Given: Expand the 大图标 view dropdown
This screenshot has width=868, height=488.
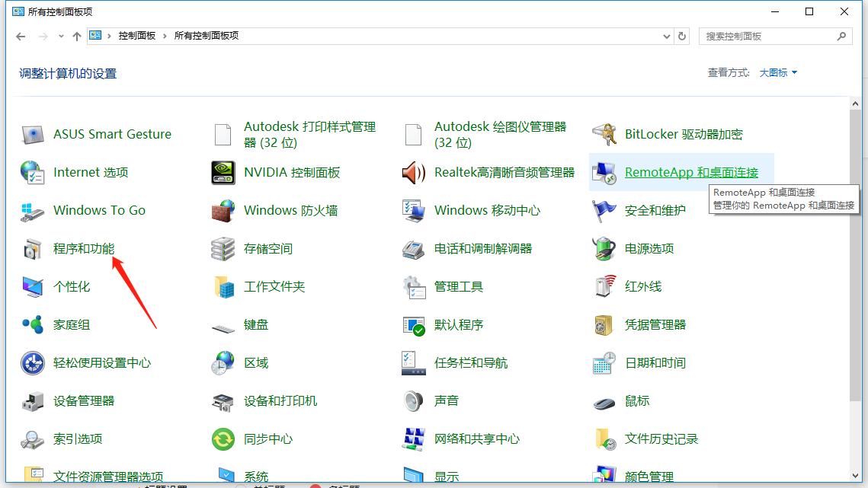Looking at the screenshot, I should click(x=778, y=72).
